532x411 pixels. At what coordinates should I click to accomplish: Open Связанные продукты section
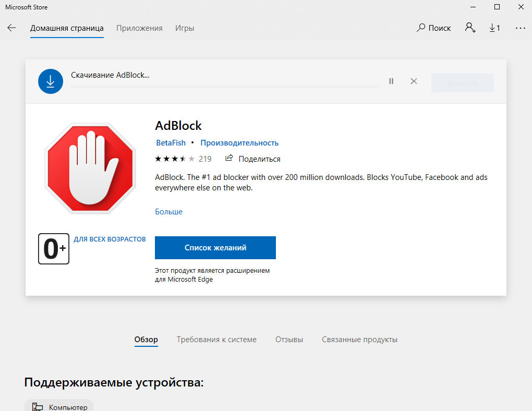[x=360, y=340]
